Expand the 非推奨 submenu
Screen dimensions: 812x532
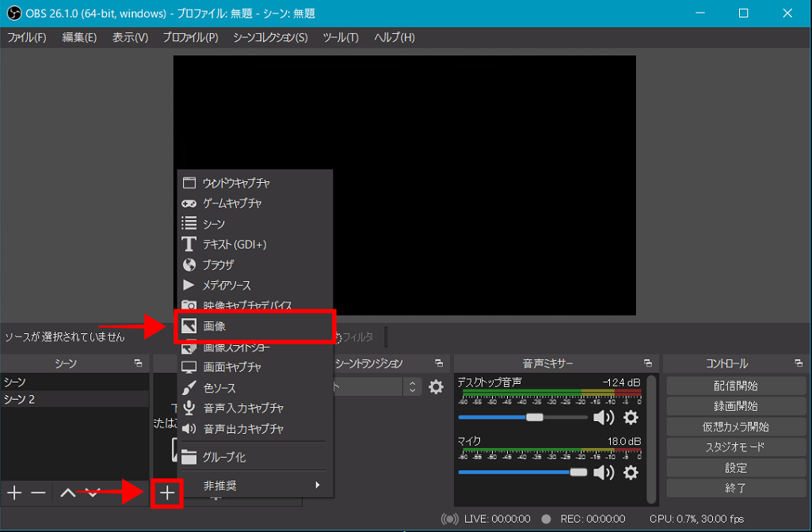[x=255, y=485]
